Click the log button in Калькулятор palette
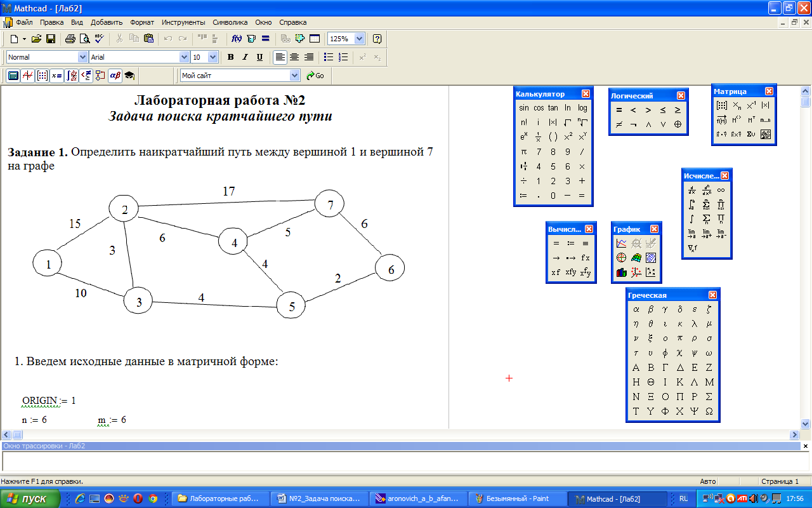The image size is (812, 508). point(582,108)
